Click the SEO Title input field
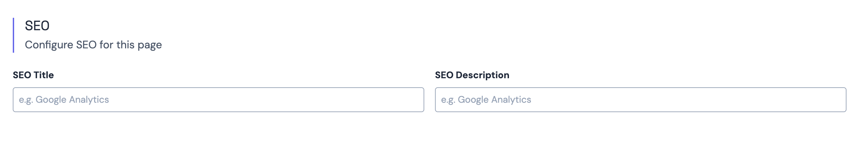Image resolution: width=868 pixels, height=141 pixels. pyautogui.click(x=219, y=100)
